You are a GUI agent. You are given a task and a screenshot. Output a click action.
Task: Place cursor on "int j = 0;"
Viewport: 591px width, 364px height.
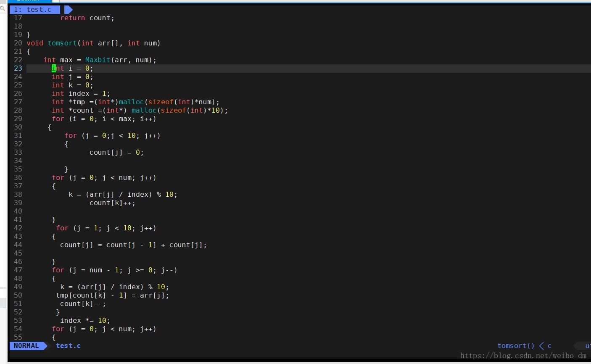point(73,76)
